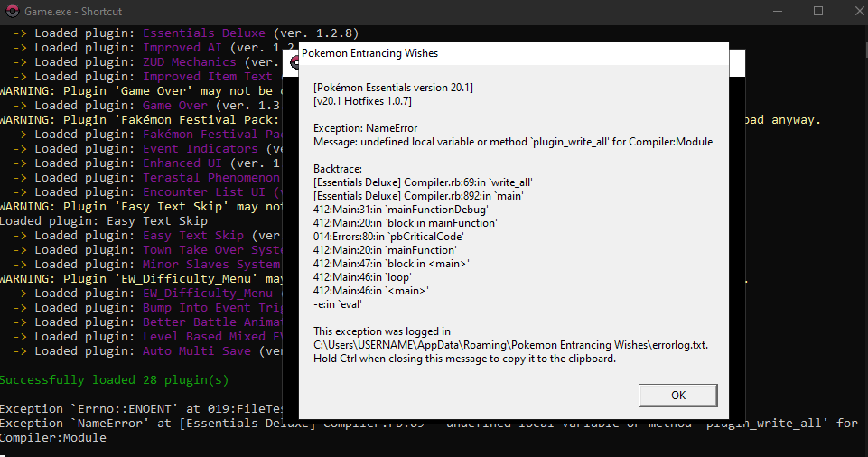Click the '-e:in eval' line
Image resolution: width=868 pixels, height=457 pixels.
(338, 304)
